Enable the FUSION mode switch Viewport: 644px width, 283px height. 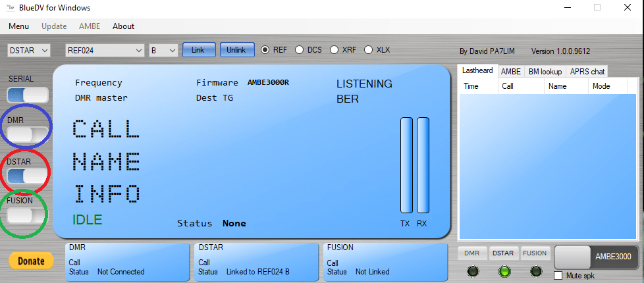[x=27, y=215]
